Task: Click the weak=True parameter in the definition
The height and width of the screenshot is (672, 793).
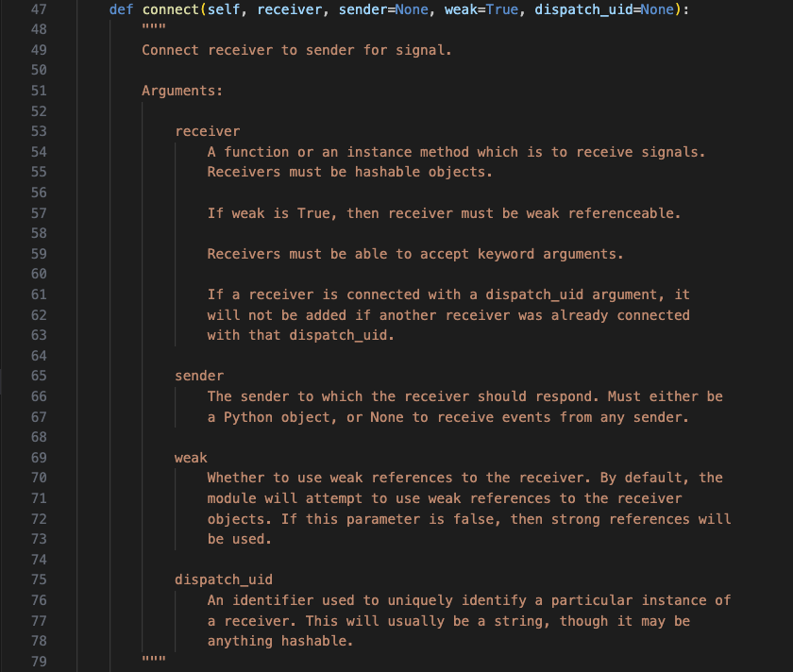Action: point(481,9)
